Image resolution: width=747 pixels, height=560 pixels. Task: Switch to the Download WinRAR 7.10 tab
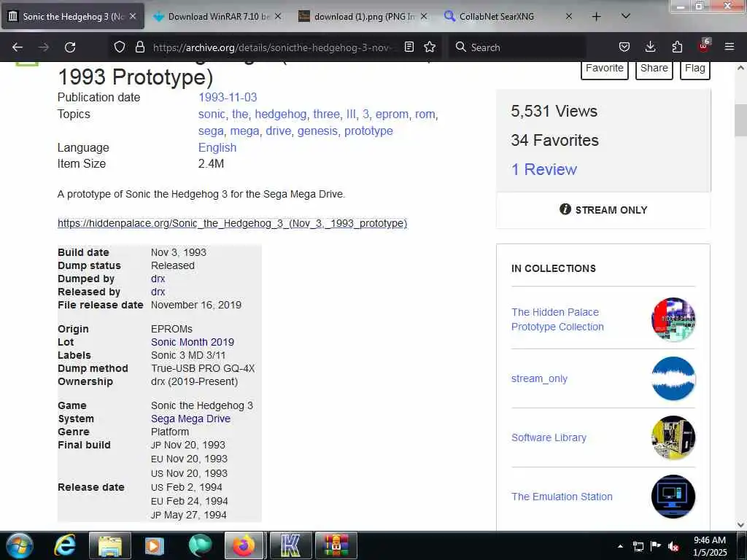point(218,16)
